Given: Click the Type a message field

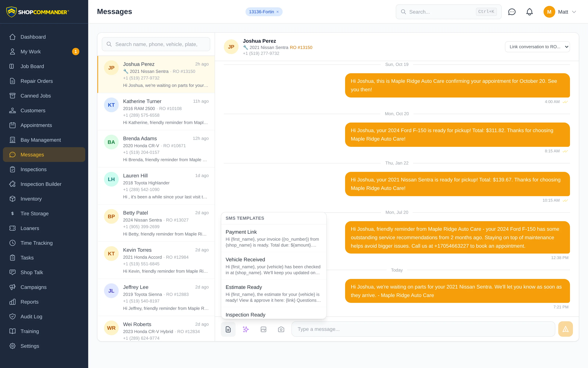Looking at the screenshot, I should pos(423,329).
